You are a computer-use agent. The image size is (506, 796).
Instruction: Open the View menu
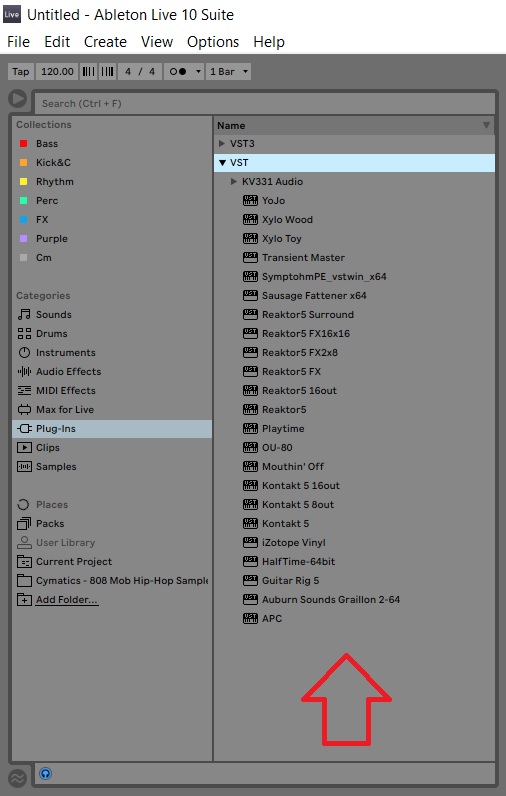tap(157, 42)
